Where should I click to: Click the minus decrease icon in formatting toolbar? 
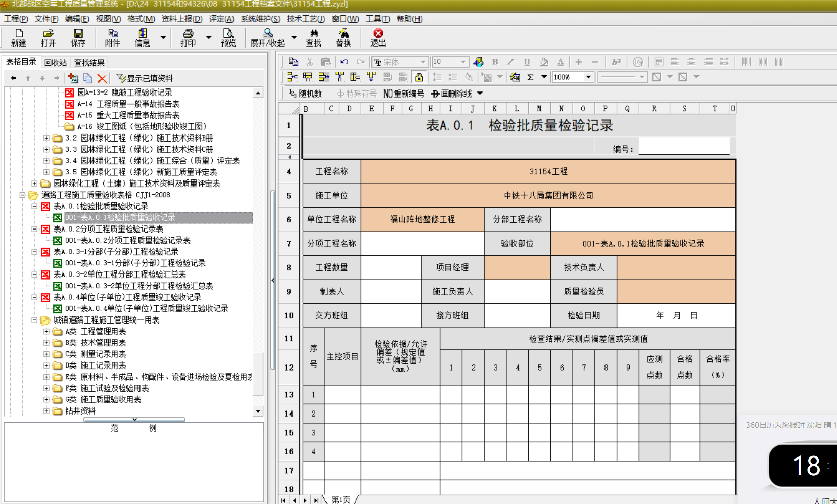point(595,62)
